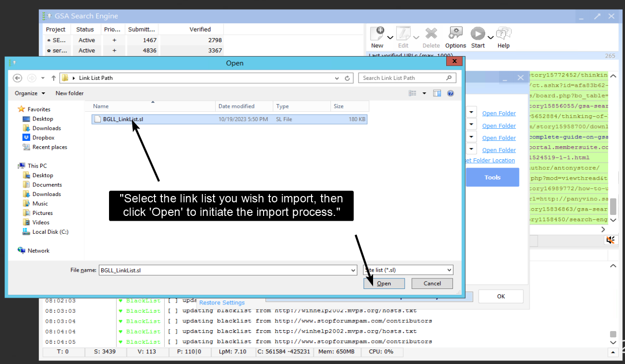Screen dimensions: 625x364
Task: Click the Tools button in background window
Action: tap(492, 177)
